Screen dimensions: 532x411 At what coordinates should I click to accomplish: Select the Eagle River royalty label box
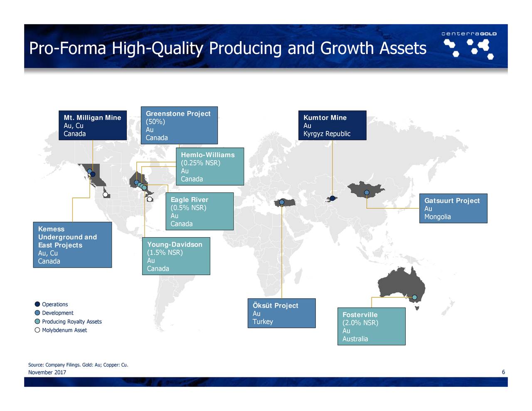point(199,212)
